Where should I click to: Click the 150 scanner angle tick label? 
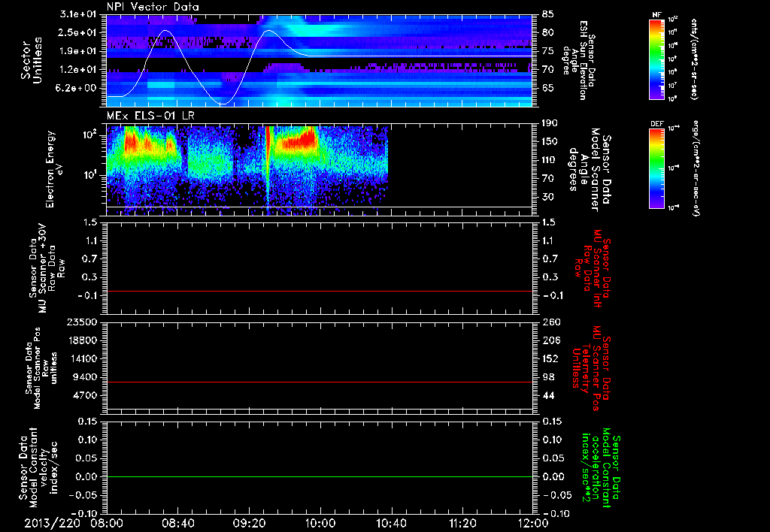click(550, 141)
